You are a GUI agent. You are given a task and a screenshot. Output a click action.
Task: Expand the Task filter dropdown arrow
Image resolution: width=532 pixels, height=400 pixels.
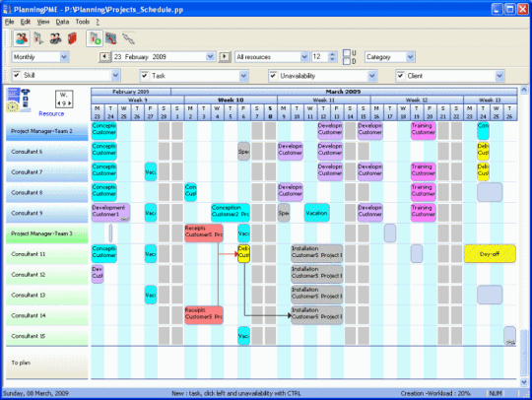(x=243, y=76)
